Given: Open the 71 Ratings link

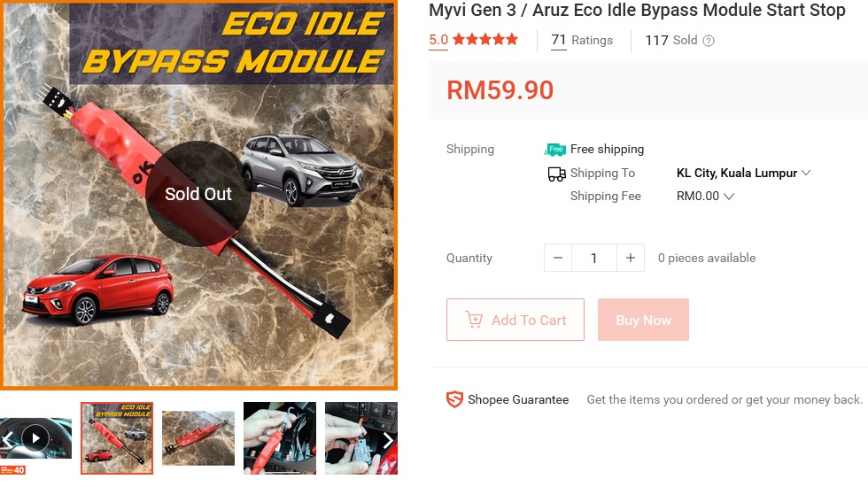Looking at the screenshot, I should pyautogui.click(x=582, y=41).
